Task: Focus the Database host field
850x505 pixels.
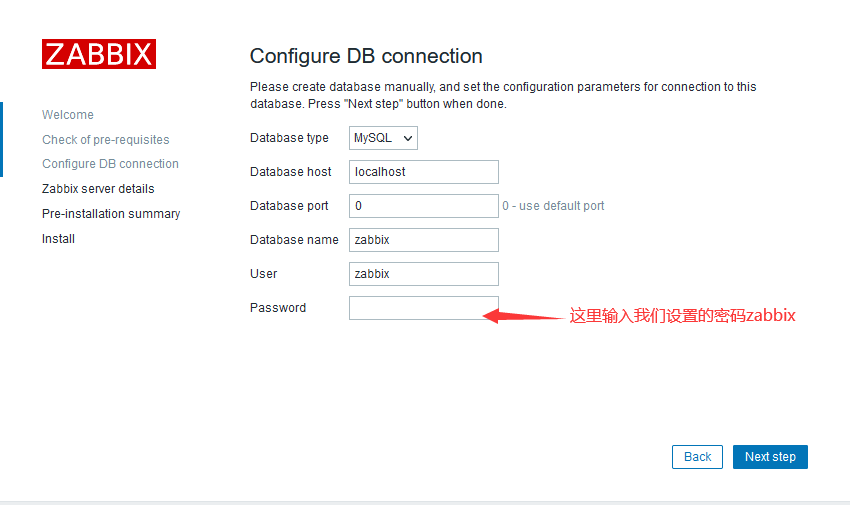Action: click(424, 172)
